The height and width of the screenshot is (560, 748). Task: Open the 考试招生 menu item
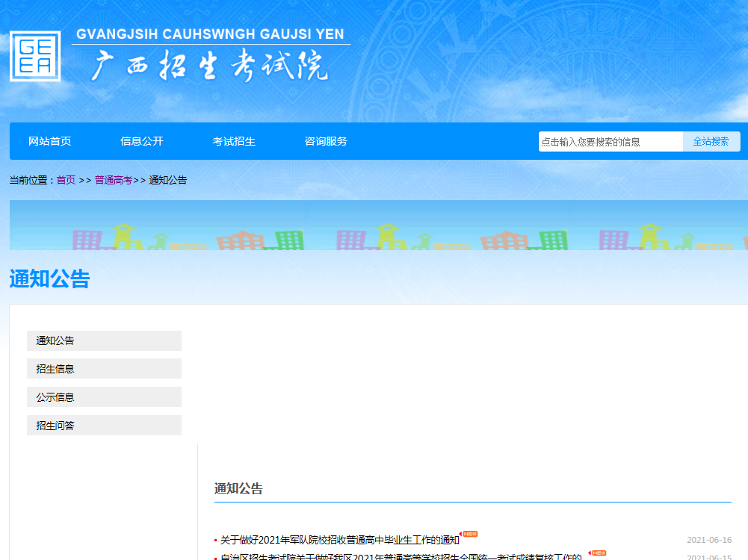(233, 141)
